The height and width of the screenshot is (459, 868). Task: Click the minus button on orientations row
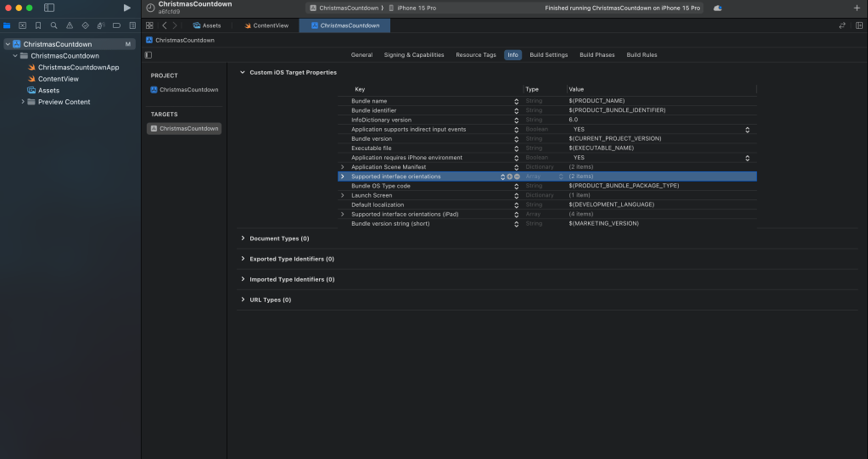pos(517,176)
